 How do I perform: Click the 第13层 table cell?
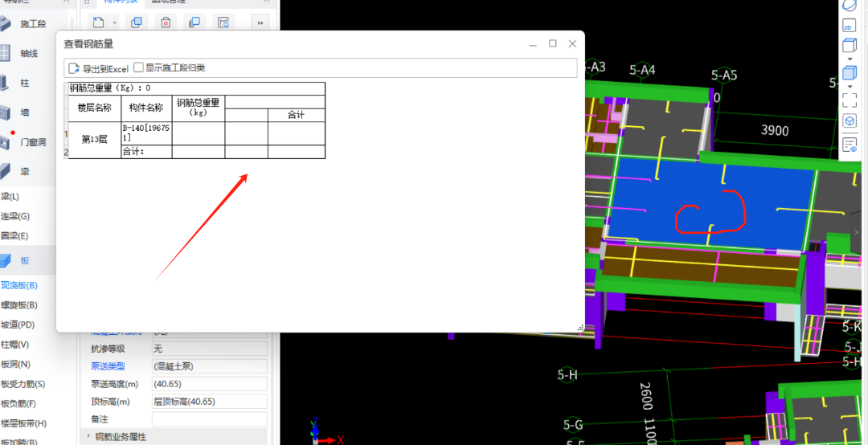[x=95, y=140]
